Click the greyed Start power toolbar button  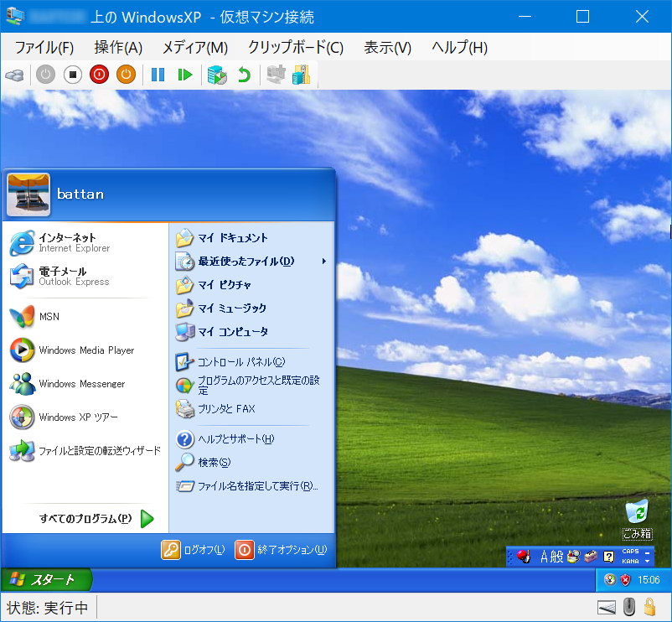click(x=45, y=75)
